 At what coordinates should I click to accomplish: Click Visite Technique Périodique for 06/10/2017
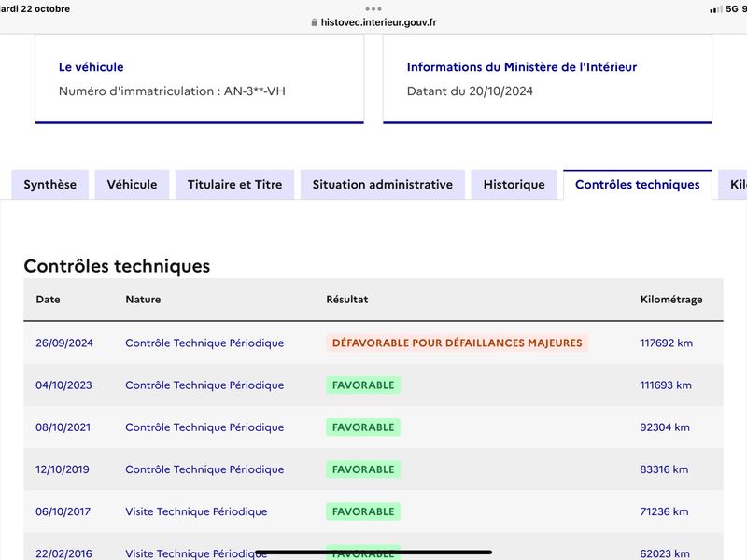coord(196,511)
